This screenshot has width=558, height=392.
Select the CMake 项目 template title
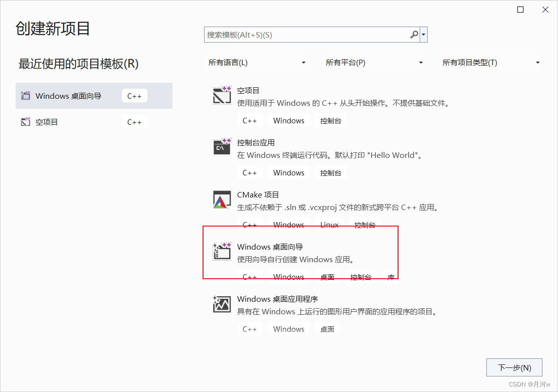[x=258, y=194]
